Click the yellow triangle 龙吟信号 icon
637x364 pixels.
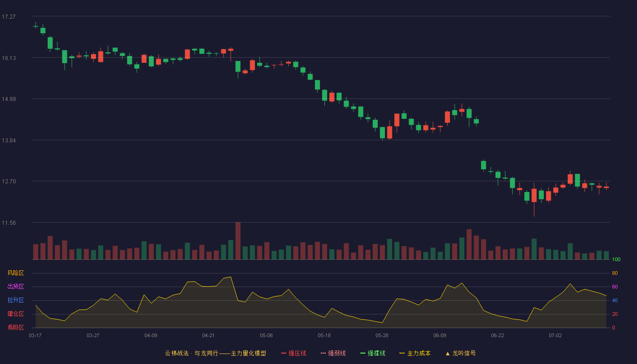[447, 353]
